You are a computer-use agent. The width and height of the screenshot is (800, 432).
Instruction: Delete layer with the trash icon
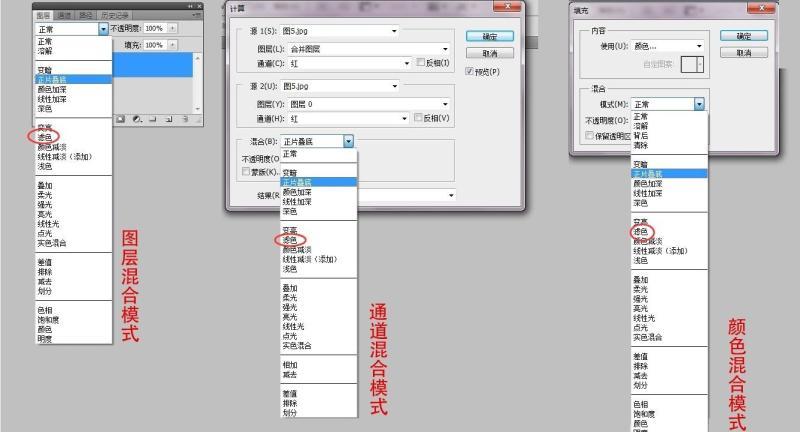point(185,119)
